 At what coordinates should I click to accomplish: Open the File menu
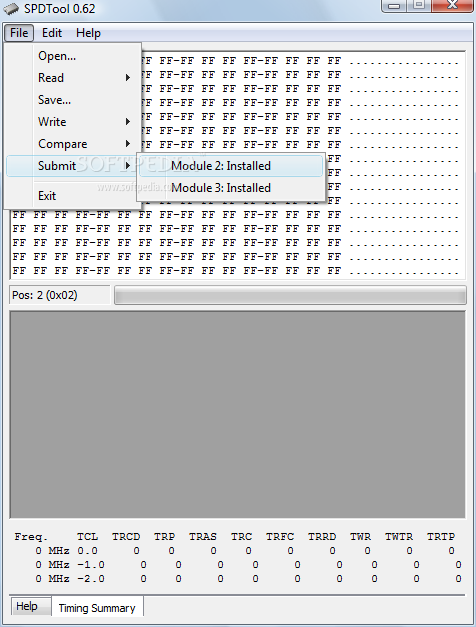19,33
